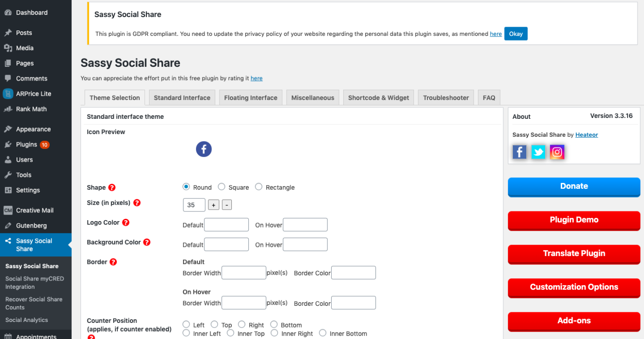Screen dimensions: 644x339
Task: Set counter position to Top
Action: tap(215, 325)
